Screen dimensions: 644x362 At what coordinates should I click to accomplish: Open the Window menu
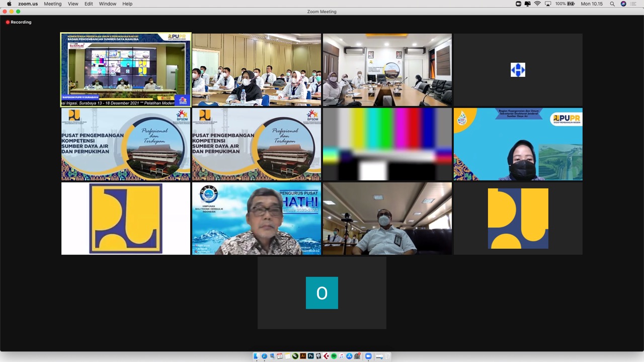pyautogui.click(x=108, y=4)
